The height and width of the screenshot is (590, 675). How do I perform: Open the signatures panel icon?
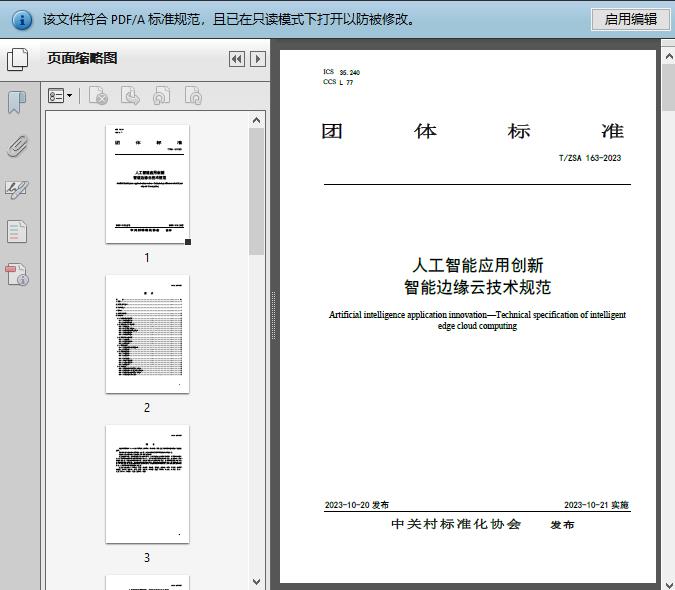pyautogui.click(x=17, y=189)
